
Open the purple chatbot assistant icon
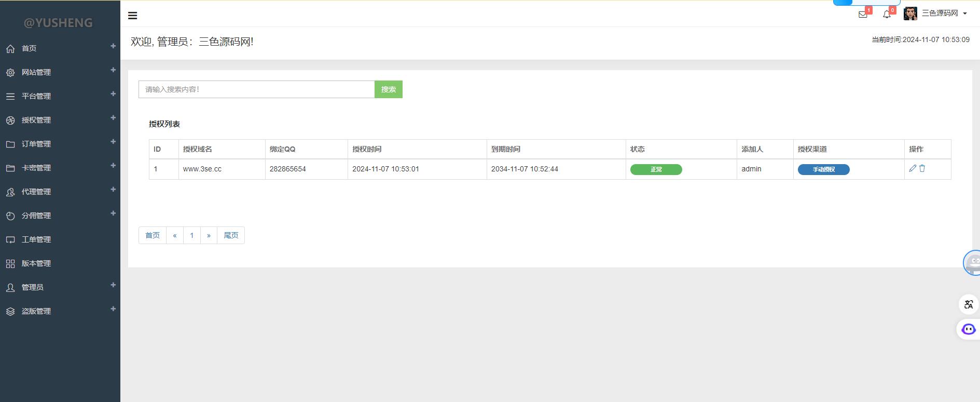(x=968, y=329)
